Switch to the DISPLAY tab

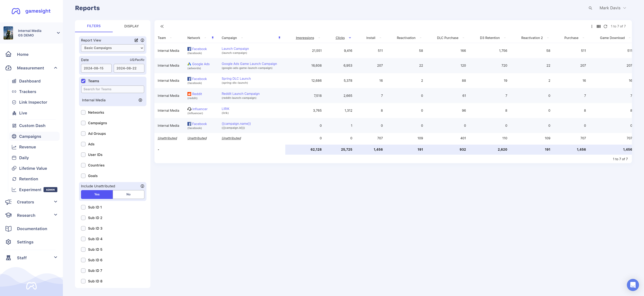[x=131, y=26]
